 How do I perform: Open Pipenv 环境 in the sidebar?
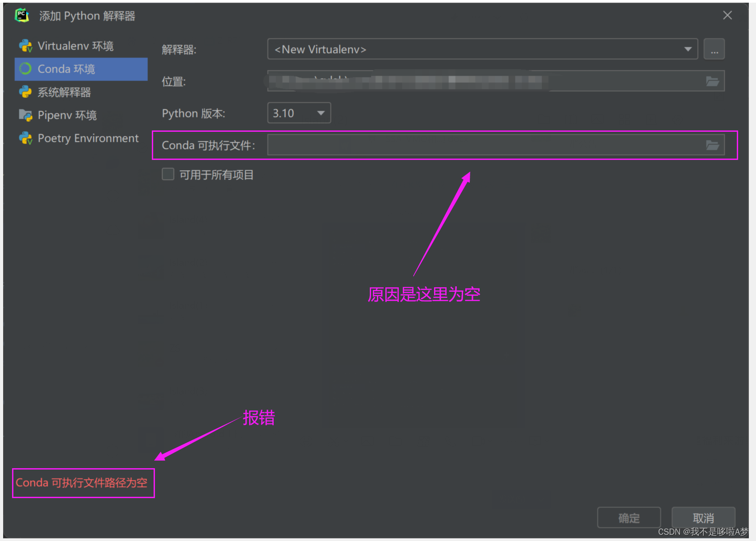click(x=81, y=115)
